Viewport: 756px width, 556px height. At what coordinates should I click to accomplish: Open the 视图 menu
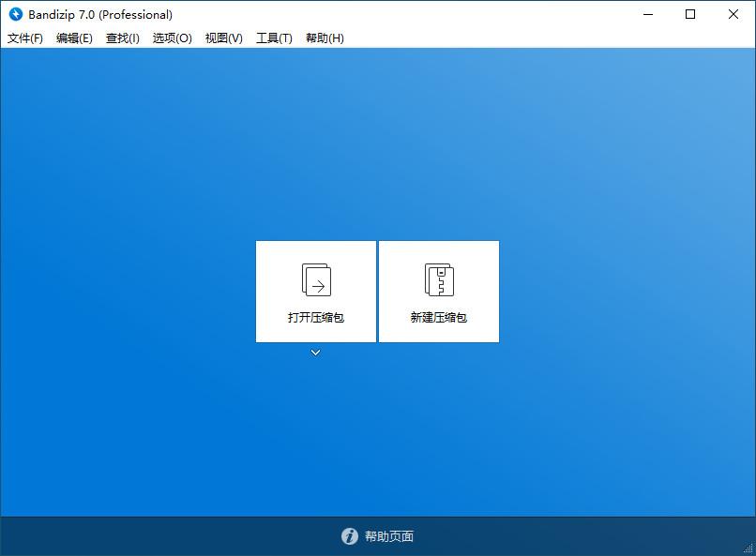click(x=223, y=38)
